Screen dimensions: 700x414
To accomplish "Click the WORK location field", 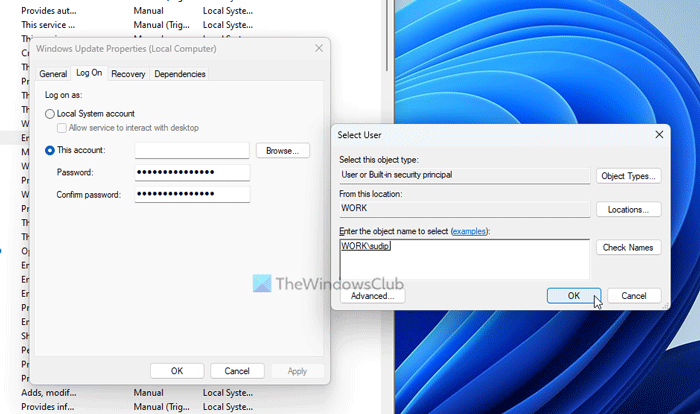I will [x=464, y=209].
